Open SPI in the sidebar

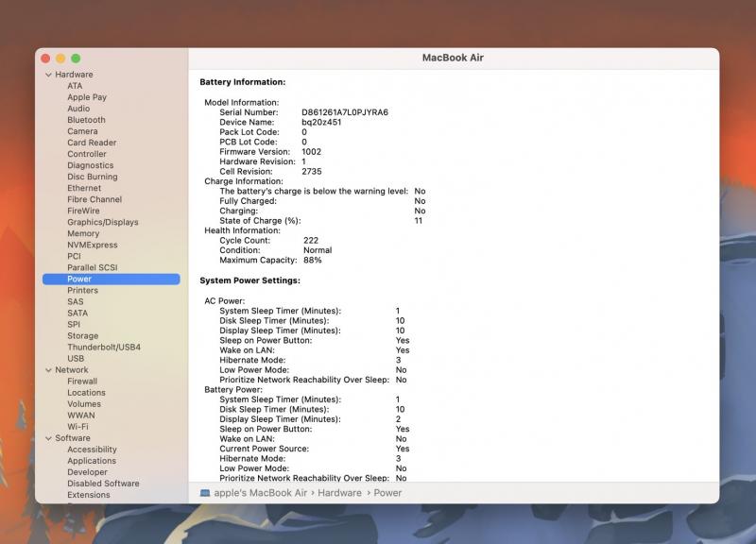(74, 324)
